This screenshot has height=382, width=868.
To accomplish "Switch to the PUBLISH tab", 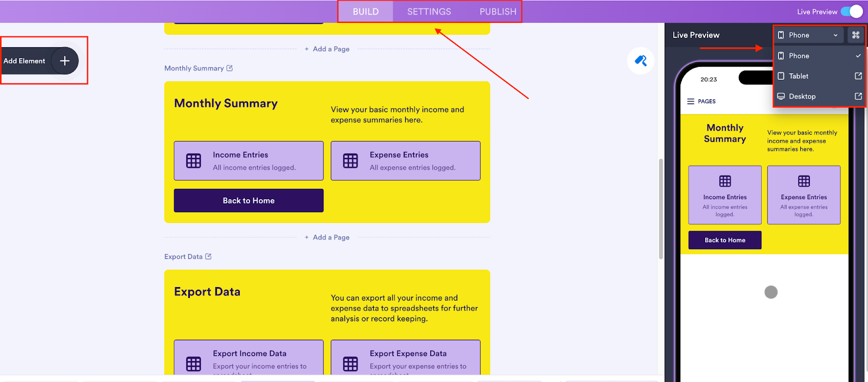I will [497, 11].
